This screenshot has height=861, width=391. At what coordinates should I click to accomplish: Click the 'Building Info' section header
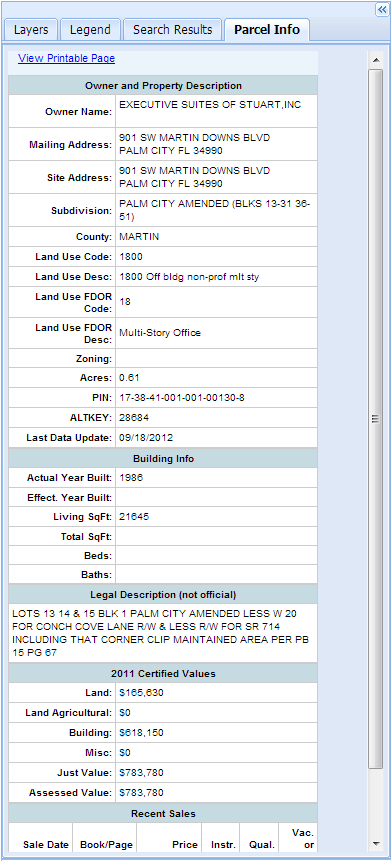pos(163,459)
